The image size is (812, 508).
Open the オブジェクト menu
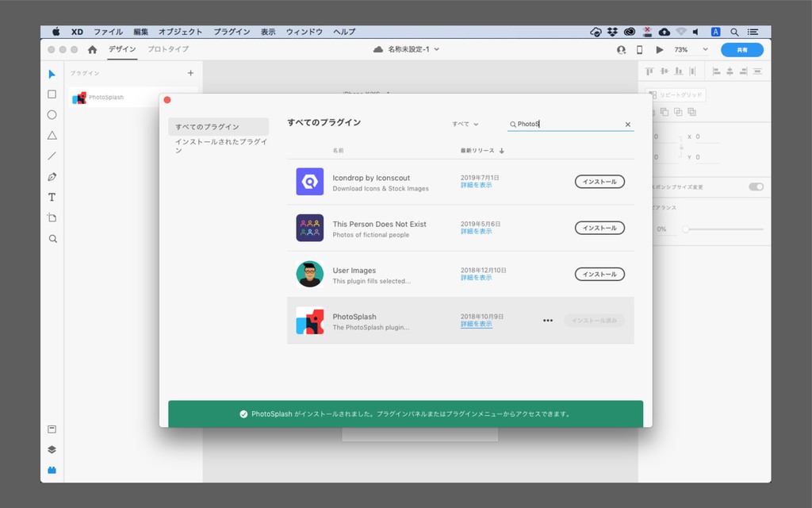pos(180,32)
